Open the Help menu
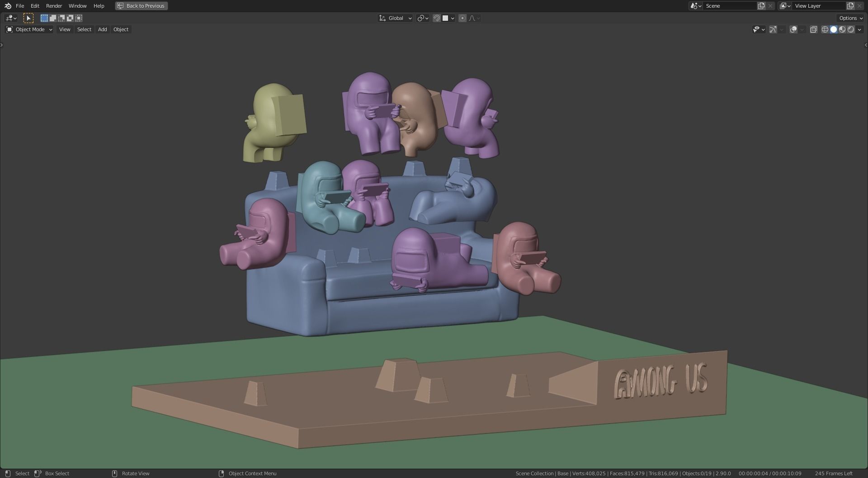 (99, 6)
